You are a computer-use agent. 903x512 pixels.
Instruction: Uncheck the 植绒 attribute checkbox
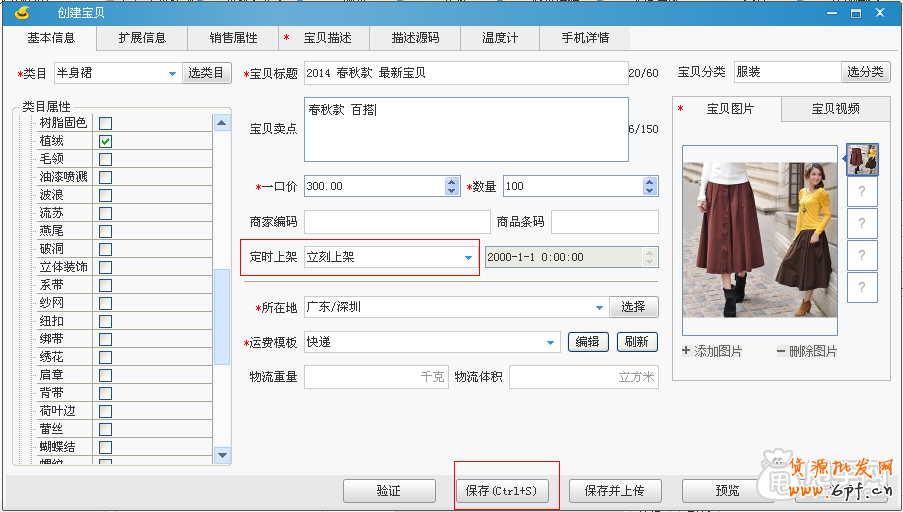105,141
